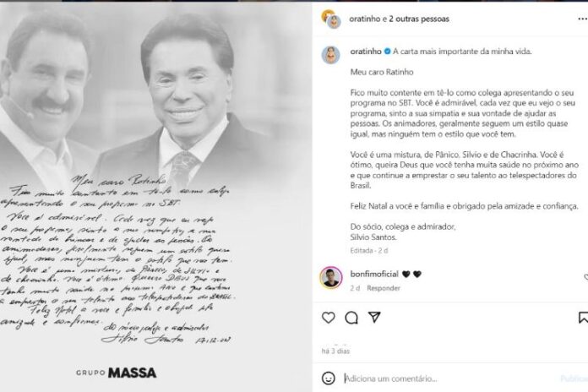Like bonfimoficial's comment heart
Image resolution: width=588 pixels, height=392 pixels.
coord(585,277)
